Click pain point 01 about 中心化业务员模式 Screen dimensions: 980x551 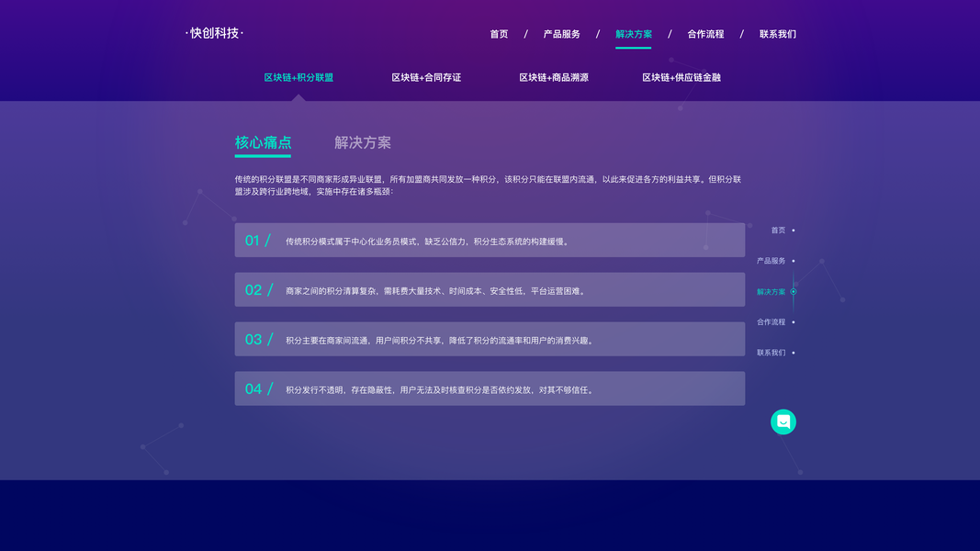coord(490,240)
